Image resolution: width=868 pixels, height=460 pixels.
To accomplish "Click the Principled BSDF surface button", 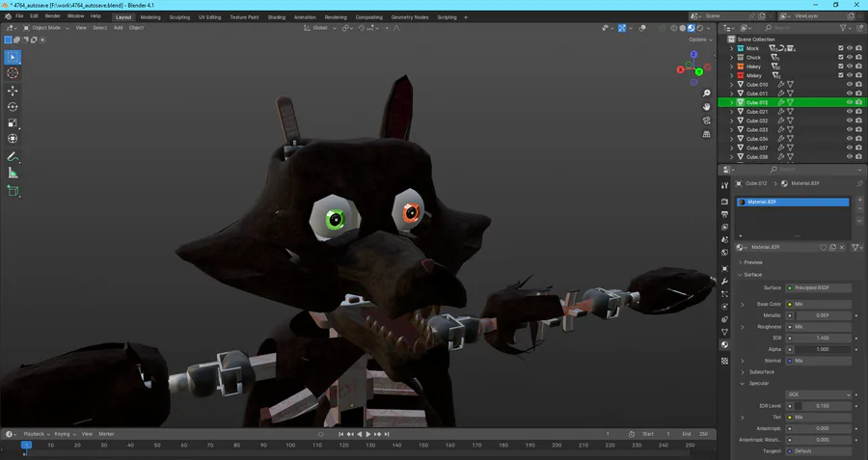I will coord(819,287).
